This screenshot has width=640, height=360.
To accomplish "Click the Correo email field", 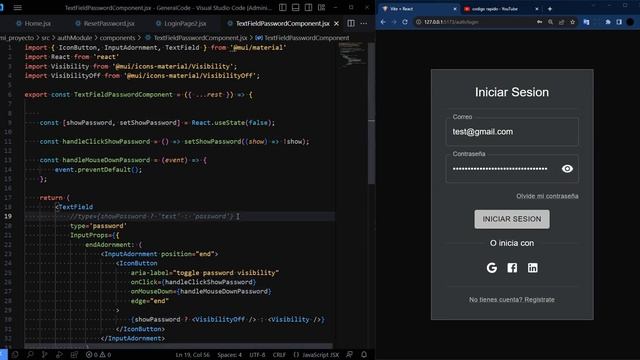I will click(x=512, y=132).
